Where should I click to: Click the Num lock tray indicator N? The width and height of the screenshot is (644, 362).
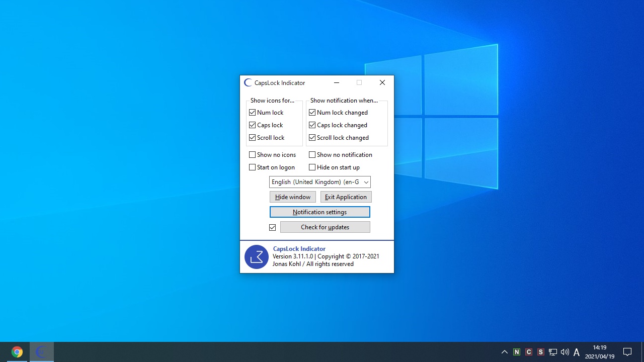tap(517, 352)
